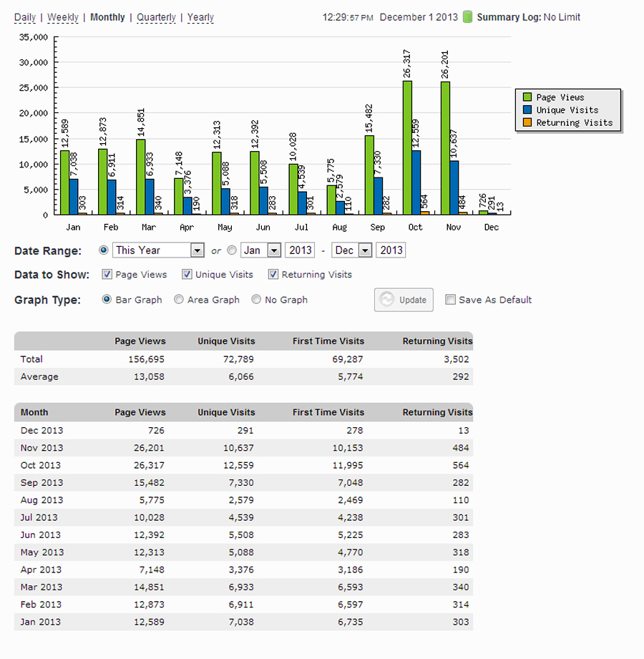Click the green Summary Log status icon

click(468, 16)
